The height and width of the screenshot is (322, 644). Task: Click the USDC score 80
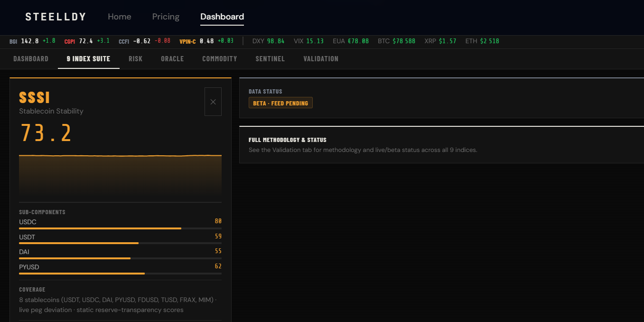pos(218,221)
